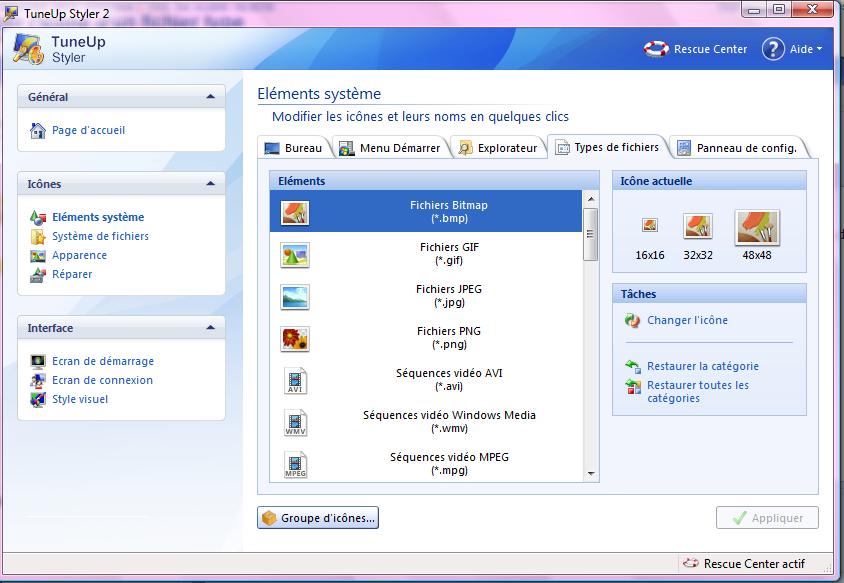
Task: Click the WMV video file icon
Action: (x=295, y=423)
